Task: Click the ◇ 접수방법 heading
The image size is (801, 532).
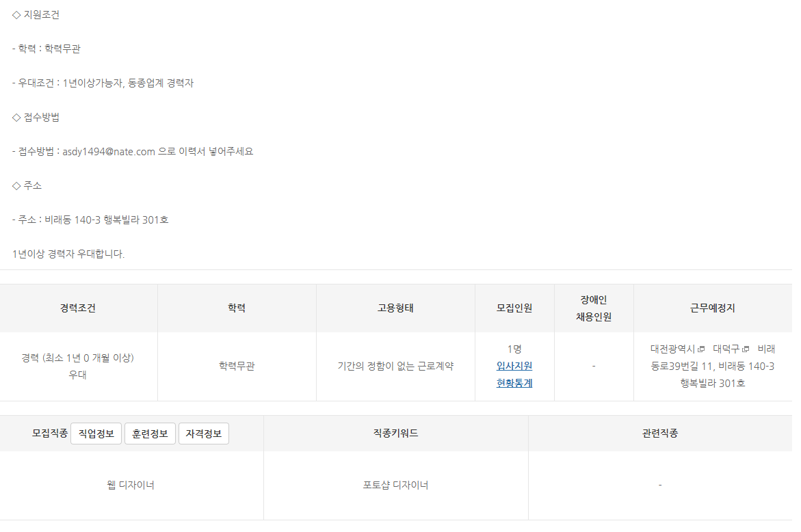Action: coord(36,118)
